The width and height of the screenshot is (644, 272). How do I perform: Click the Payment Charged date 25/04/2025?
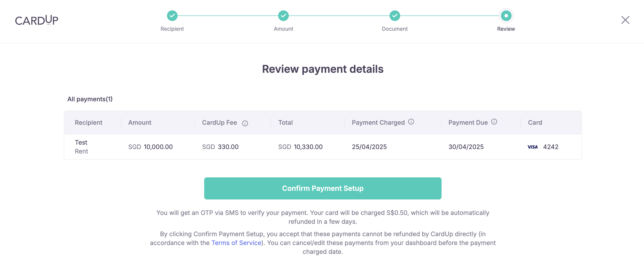tap(369, 147)
